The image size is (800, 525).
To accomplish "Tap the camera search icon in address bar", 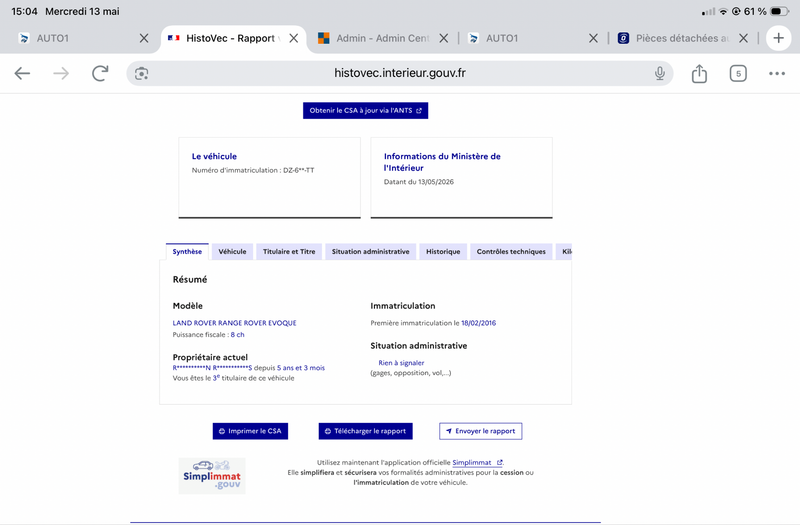I will pos(141,73).
